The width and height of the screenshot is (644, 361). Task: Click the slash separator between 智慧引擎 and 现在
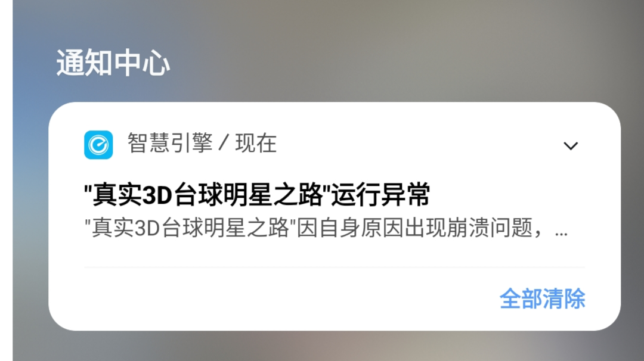pos(224,143)
